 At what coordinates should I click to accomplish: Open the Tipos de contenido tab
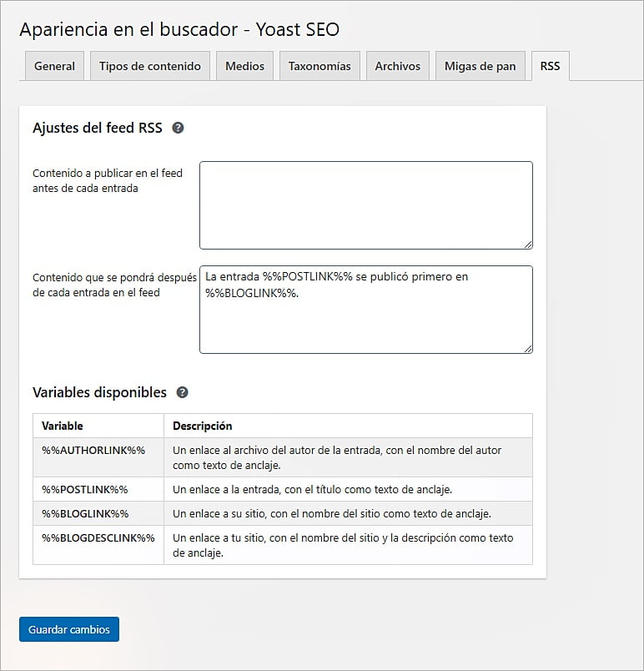pos(149,67)
